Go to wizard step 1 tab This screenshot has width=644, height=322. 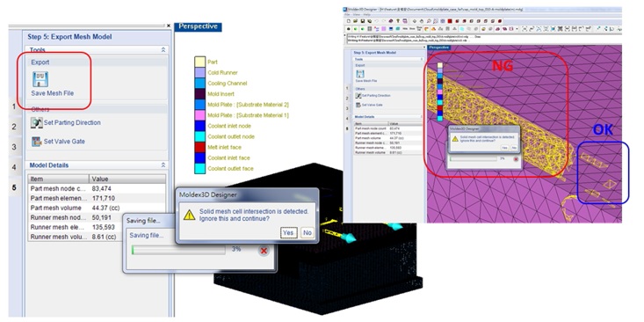14,106
